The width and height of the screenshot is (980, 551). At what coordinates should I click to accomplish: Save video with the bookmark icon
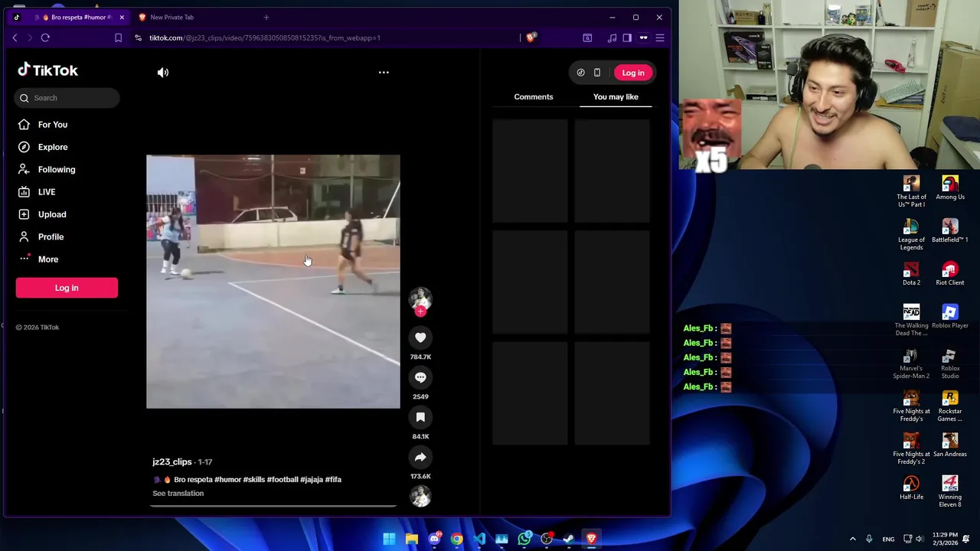(x=420, y=417)
